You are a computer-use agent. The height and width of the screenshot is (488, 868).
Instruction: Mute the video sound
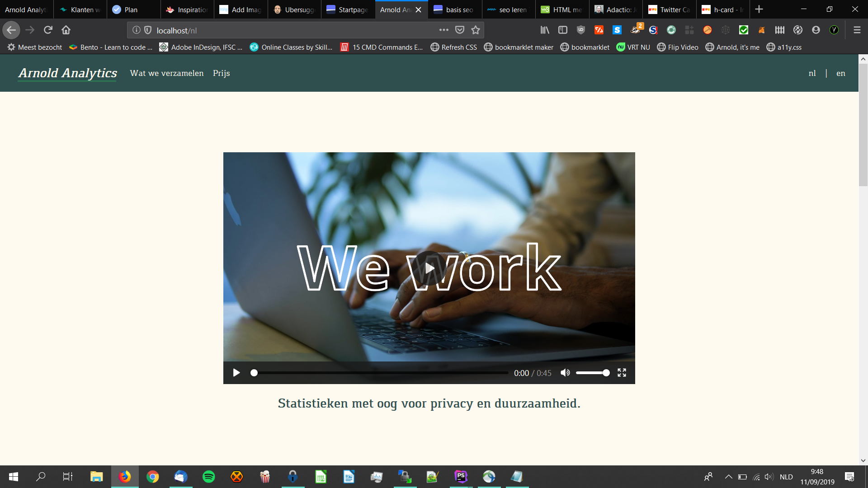pyautogui.click(x=565, y=373)
